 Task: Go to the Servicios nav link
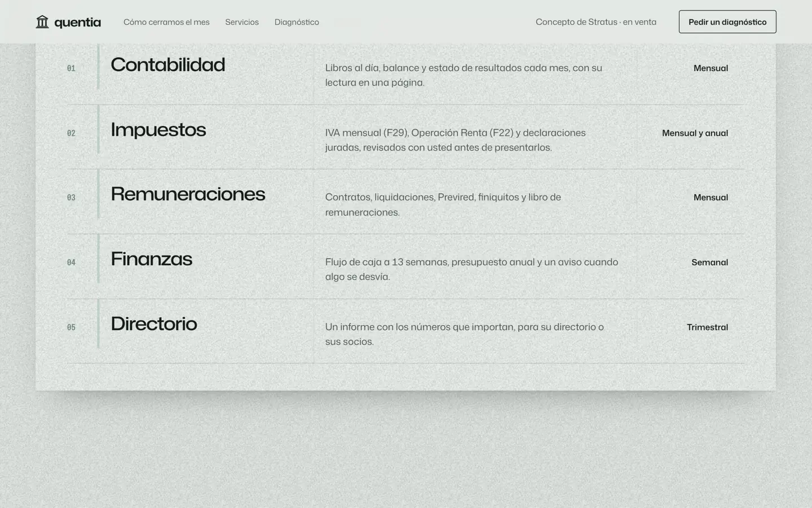click(242, 22)
